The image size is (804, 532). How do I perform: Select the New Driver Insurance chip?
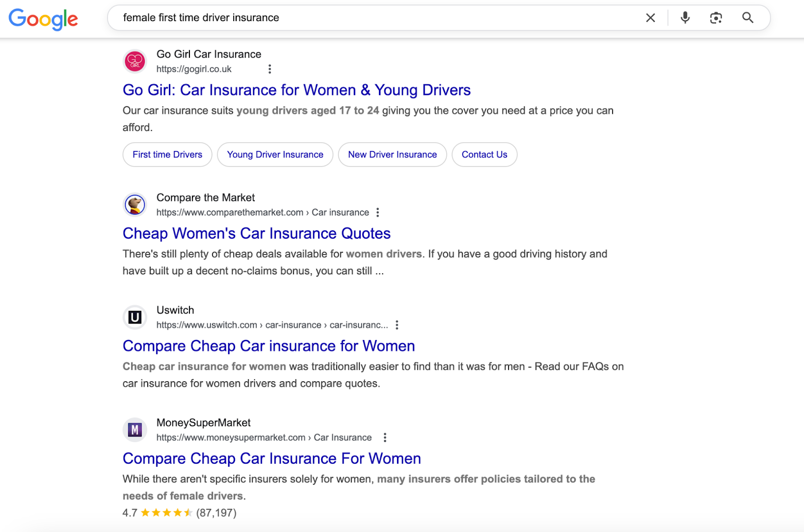392,155
